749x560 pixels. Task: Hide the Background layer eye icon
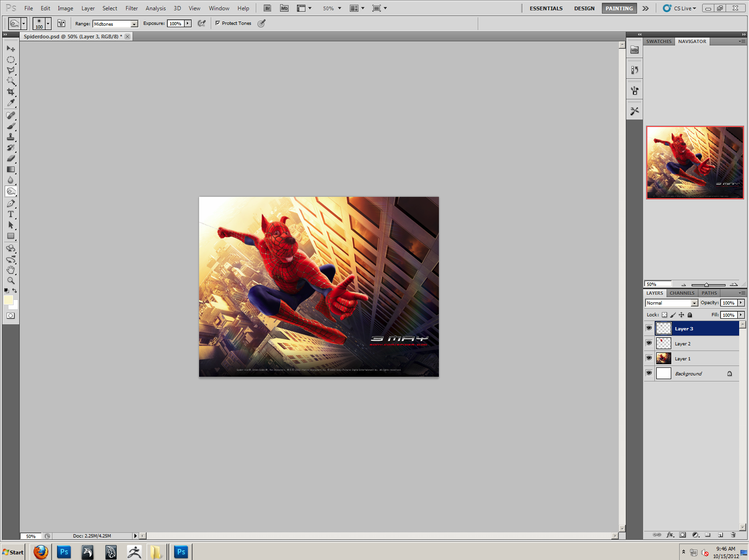[649, 373]
